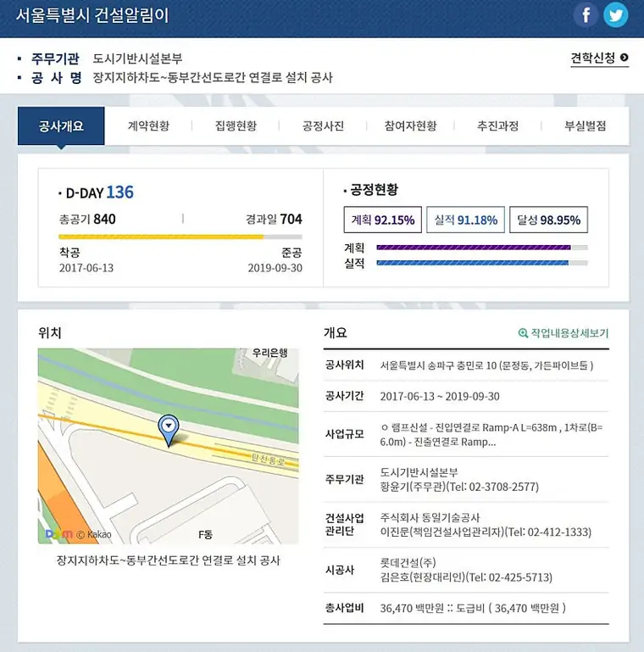
Task: Click 황윤기(주무관) contact phone line
Action: pos(459,487)
